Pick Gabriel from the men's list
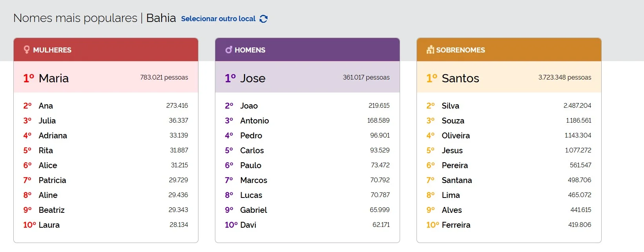This screenshot has height=252, width=644. point(253,210)
